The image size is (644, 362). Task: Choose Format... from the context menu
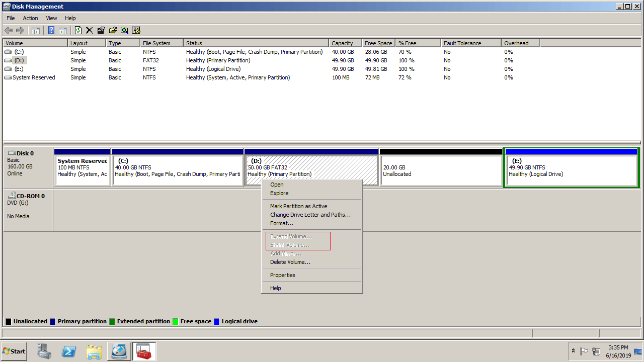click(x=281, y=223)
